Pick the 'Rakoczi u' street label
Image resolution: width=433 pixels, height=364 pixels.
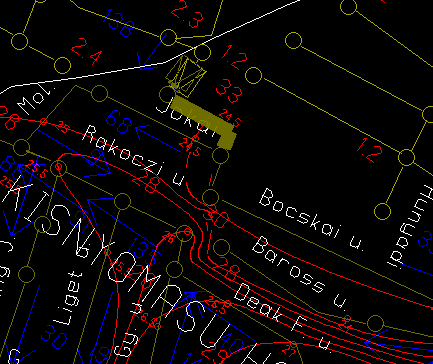coord(134,156)
